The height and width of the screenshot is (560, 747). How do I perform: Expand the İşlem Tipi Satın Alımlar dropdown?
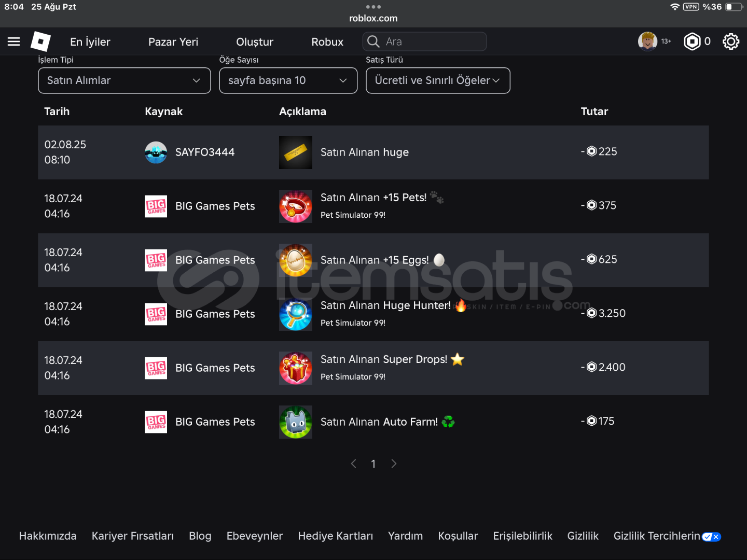coord(125,80)
